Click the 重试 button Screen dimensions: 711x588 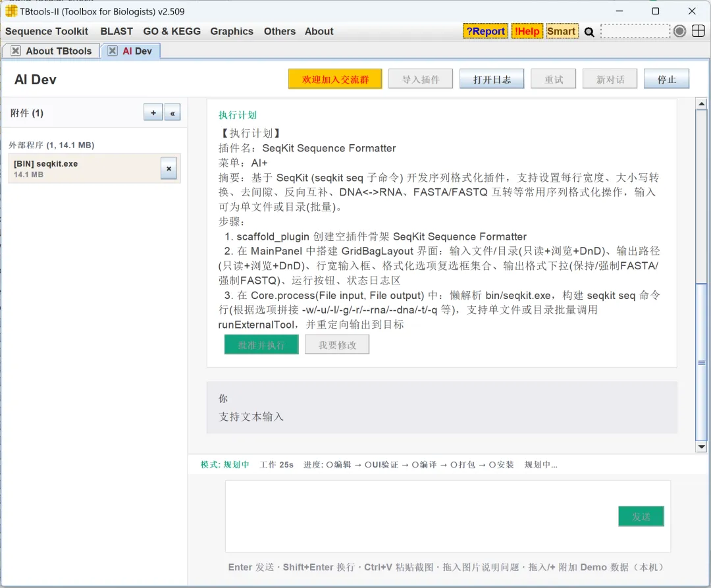coord(554,79)
